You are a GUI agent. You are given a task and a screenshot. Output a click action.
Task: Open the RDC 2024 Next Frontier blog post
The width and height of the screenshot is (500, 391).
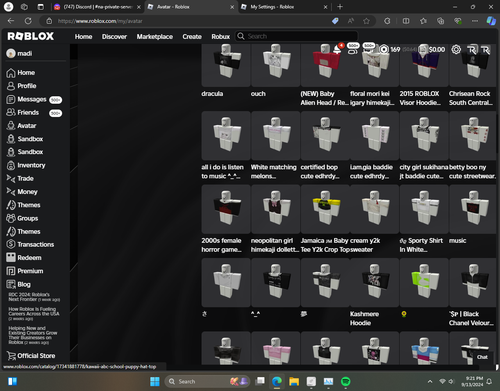(34, 297)
